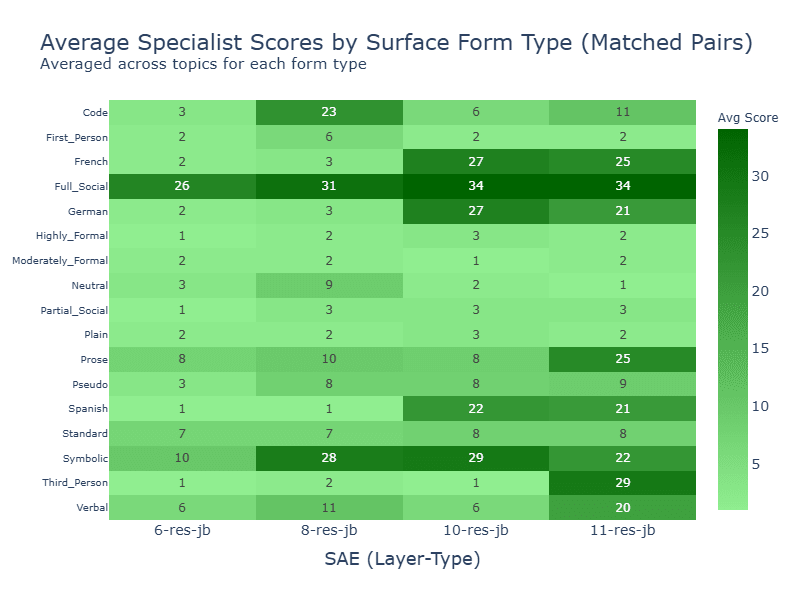Click the subtitle 'Averaged across topics' text

[203, 65]
